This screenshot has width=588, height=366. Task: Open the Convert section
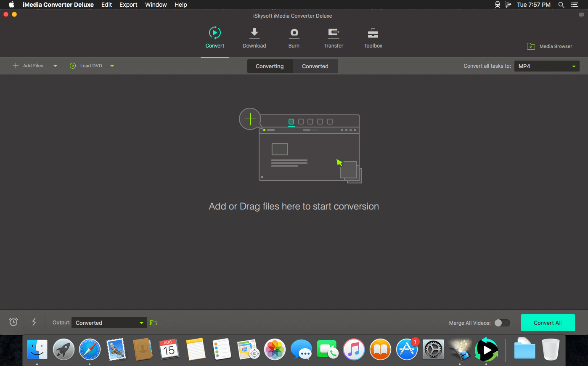coord(215,38)
